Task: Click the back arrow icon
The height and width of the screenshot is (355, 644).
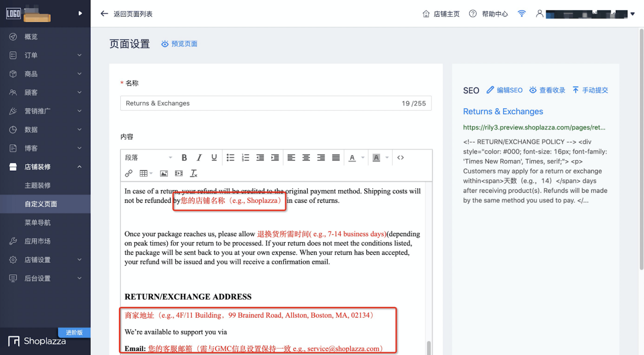Action: 104,14
